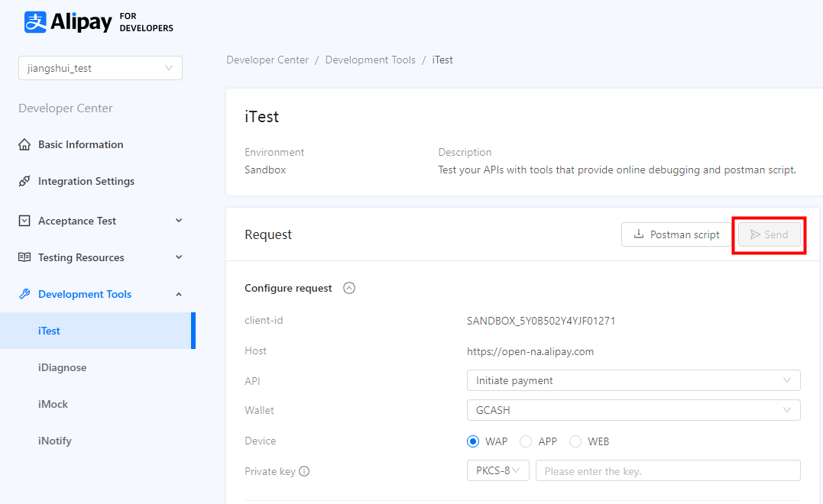Click the Postman script download icon
The height and width of the screenshot is (504, 823).
coord(639,234)
